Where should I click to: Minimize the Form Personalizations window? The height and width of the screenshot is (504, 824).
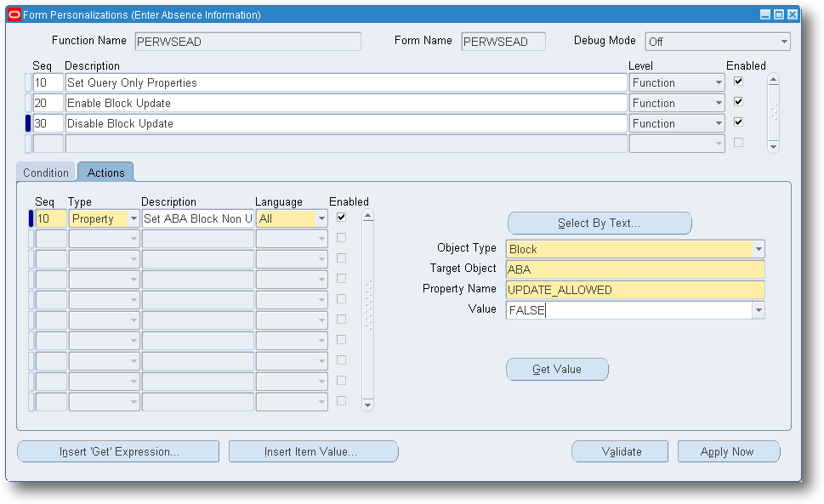click(765, 14)
